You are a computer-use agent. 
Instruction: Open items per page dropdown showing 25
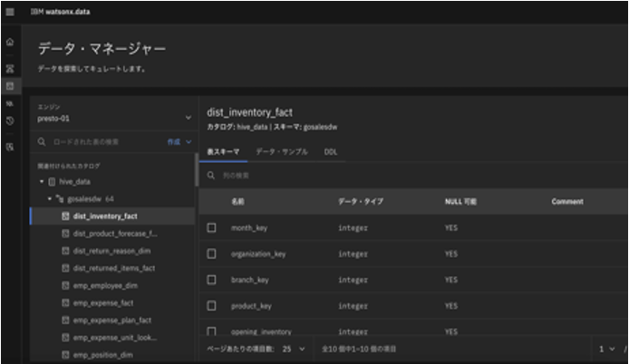tap(294, 350)
